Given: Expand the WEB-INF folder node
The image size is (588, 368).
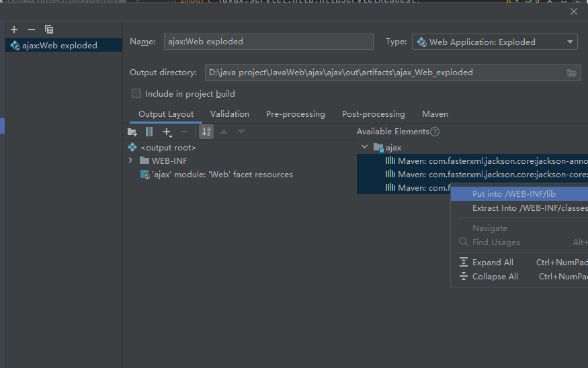Looking at the screenshot, I should pyautogui.click(x=130, y=160).
